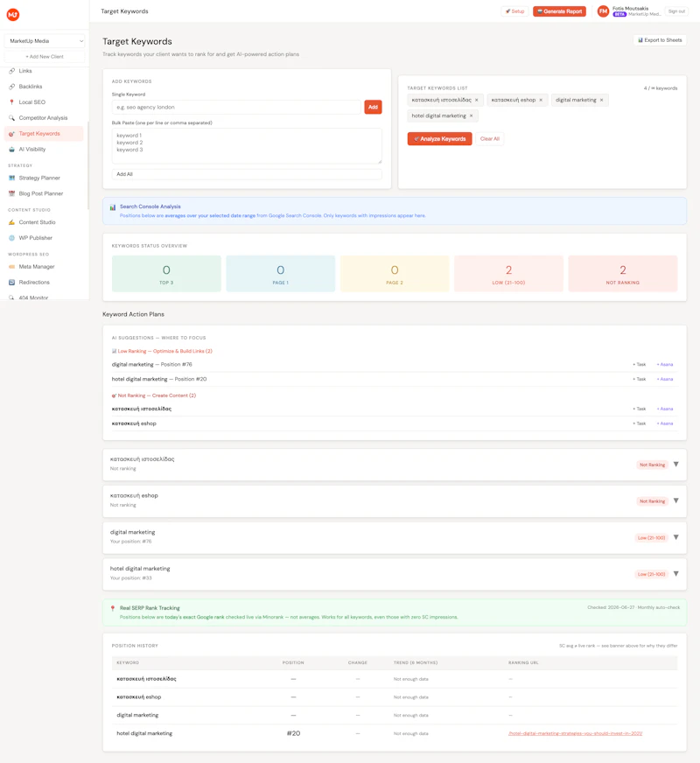
Task: Open Competitor Analysis page
Action: [x=43, y=118]
